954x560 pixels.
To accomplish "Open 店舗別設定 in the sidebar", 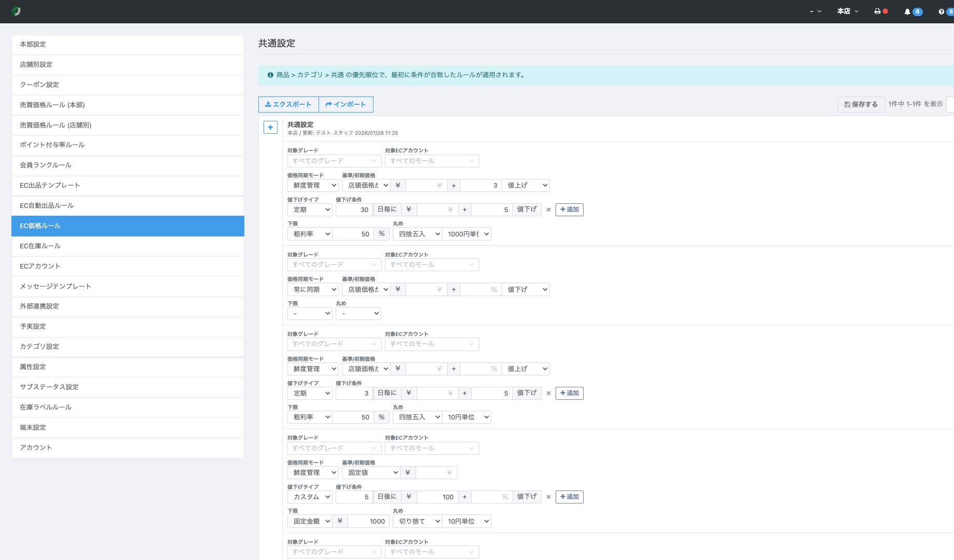I will (x=128, y=65).
